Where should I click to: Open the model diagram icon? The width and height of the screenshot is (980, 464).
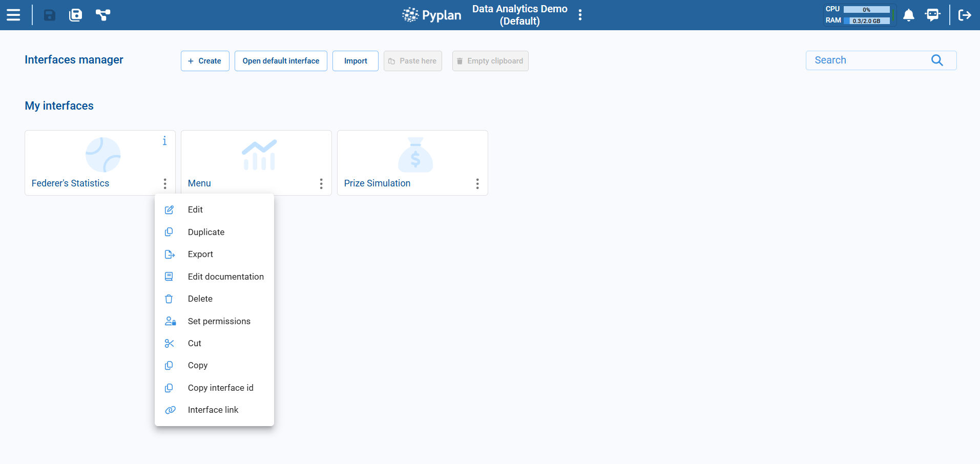102,15
